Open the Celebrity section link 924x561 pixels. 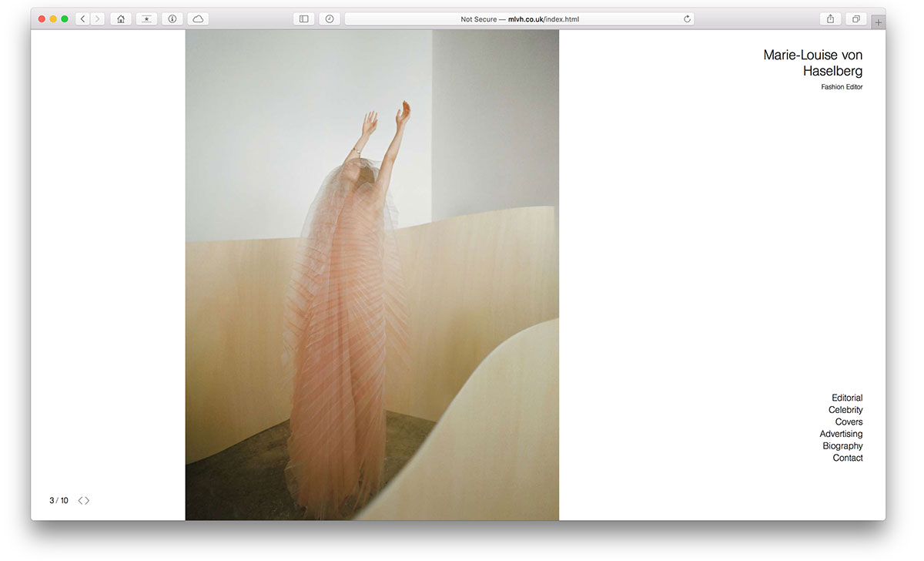845,410
